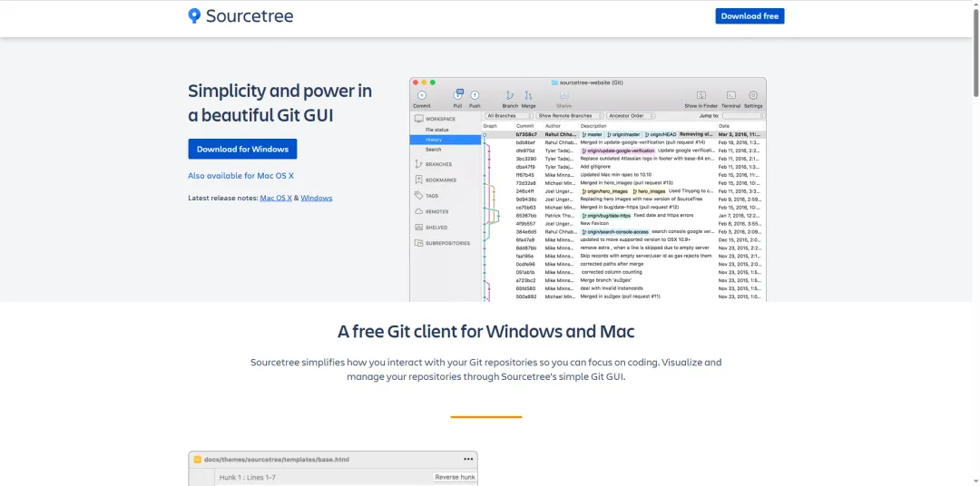Click the Sourcetree logo in the header
Image resolution: width=980 pixels, height=486 pixels.
240,16
